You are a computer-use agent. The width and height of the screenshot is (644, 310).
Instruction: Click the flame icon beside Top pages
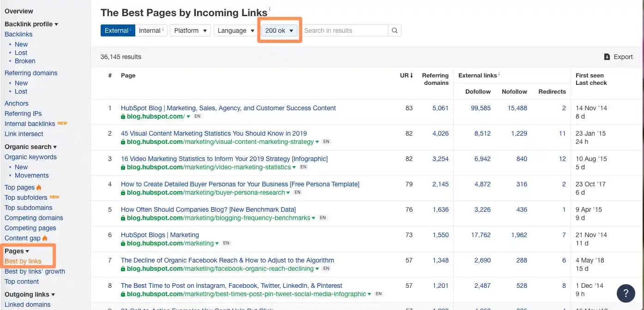[x=39, y=187]
